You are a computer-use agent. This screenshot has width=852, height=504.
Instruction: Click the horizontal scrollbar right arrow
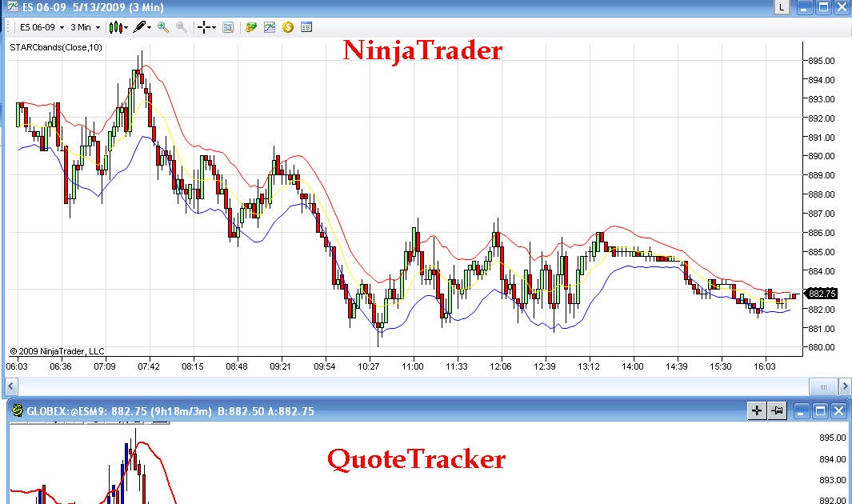pos(844,386)
